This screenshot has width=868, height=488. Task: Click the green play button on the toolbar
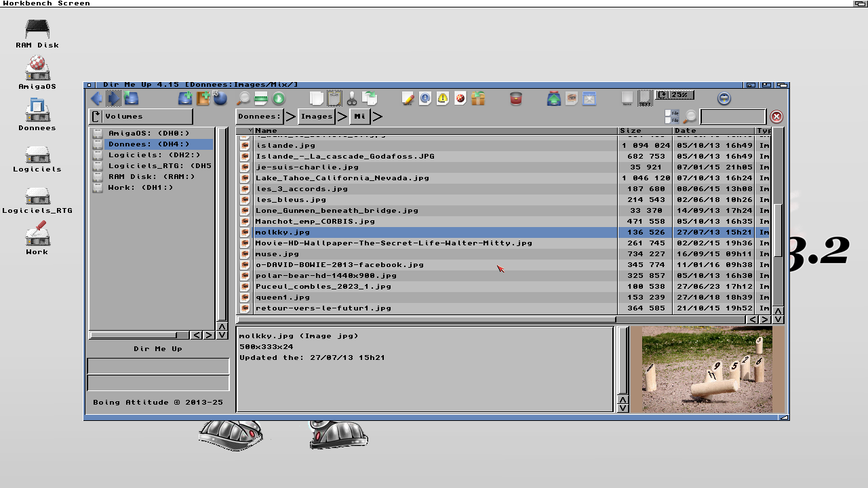tap(279, 98)
